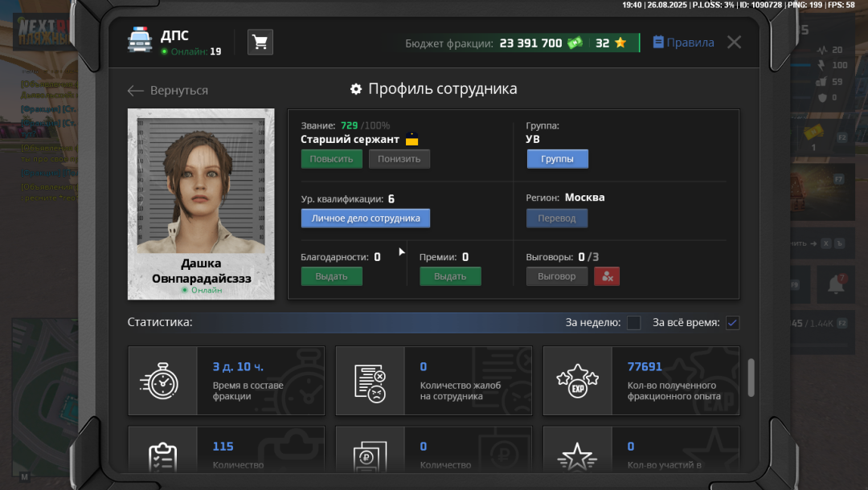Click the clipboard checklist icon under 115
Viewport: 868px width, 490px height.
pyautogui.click(x=162, y=457)
